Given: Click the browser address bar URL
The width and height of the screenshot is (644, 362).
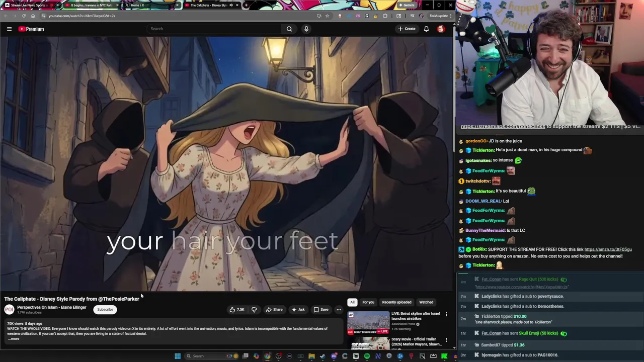Looking at the screenshot, I should pyautogui.click(x=82, y=16).
